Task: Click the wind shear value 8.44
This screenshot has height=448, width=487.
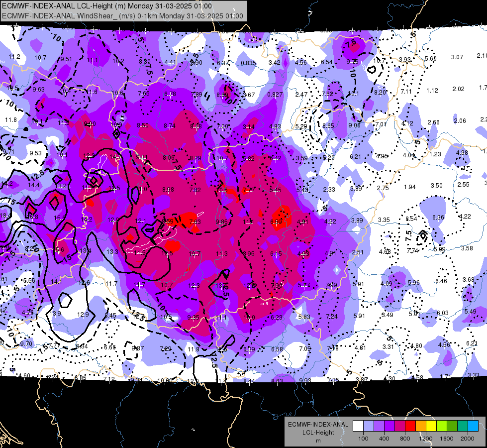Action: pos(249,381)
